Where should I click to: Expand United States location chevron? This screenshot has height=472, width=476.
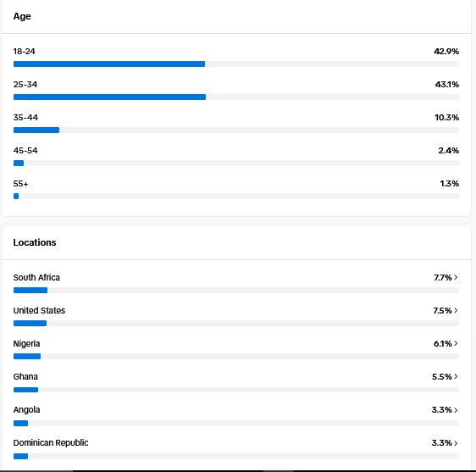(456, 310)
